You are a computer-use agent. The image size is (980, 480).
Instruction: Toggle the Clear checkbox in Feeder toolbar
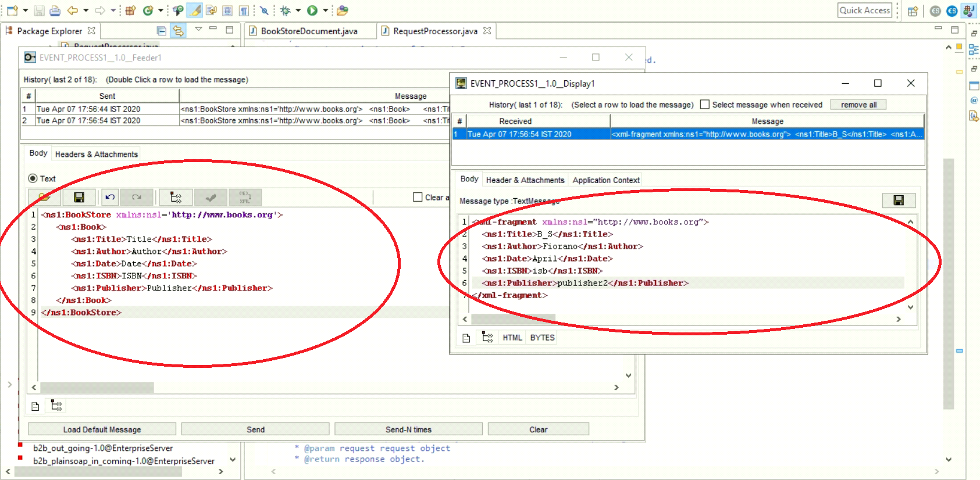click(x=418, y=197)
